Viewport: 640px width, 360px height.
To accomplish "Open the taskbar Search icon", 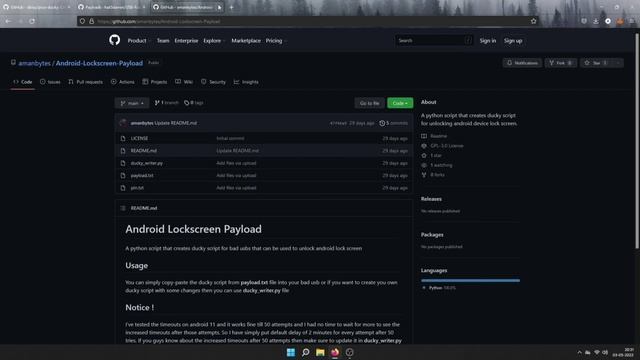I will (305, 352).
